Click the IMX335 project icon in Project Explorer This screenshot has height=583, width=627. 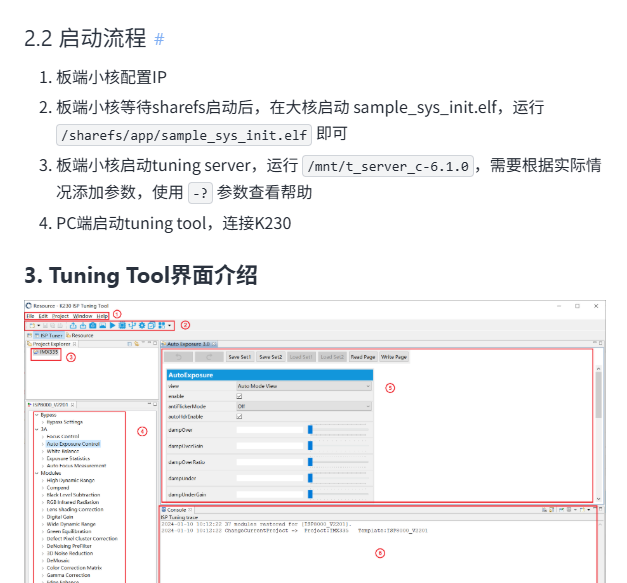[37, 353]
